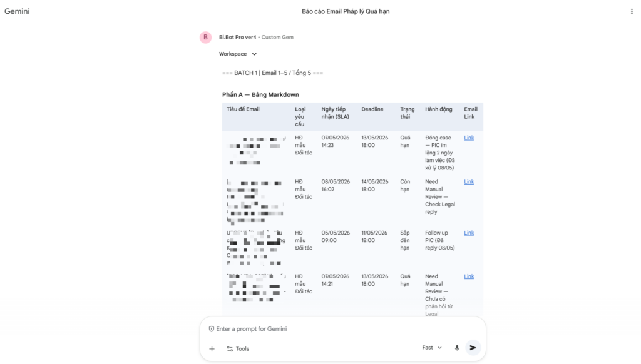This screenshot has height=364, width=641.
Task: Activate the microphone voice input
Action: pyautogui.click(x=456, y=348)
